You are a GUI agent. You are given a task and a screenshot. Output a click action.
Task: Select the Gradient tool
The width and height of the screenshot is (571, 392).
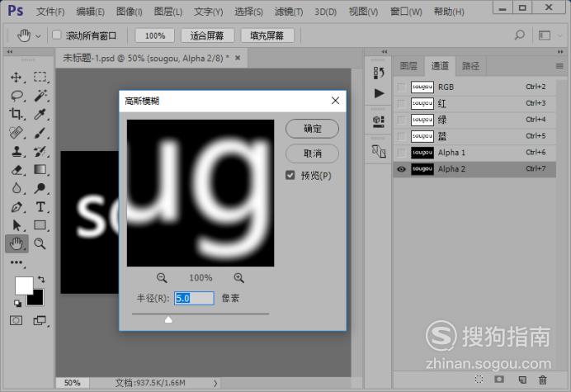tap(40, 170)
